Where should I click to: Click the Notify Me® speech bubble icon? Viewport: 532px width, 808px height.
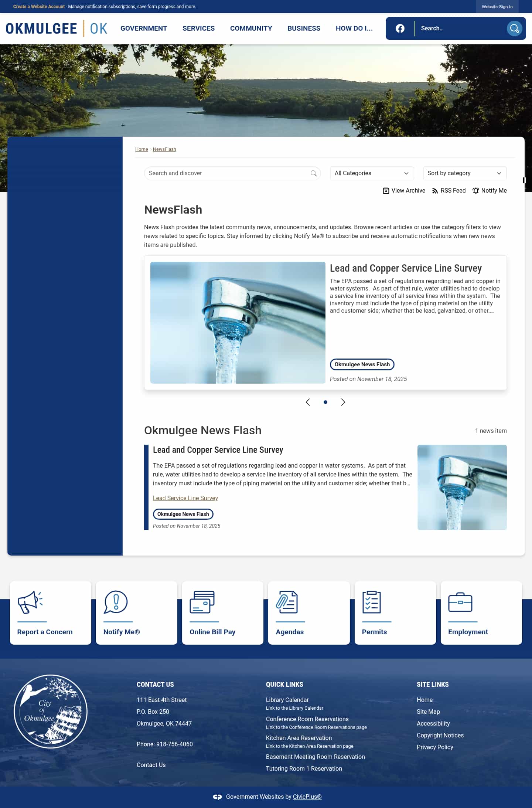click(x=116, y=602)
